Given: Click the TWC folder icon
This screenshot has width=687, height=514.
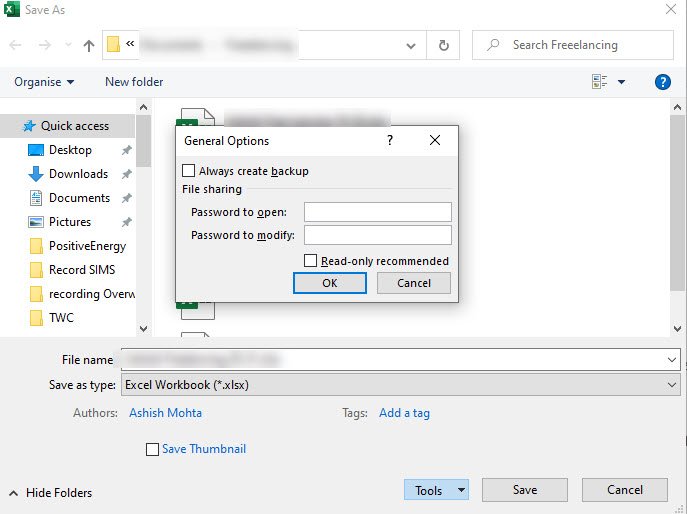Looking at the screenshot, I should click(x=36, y=318).
